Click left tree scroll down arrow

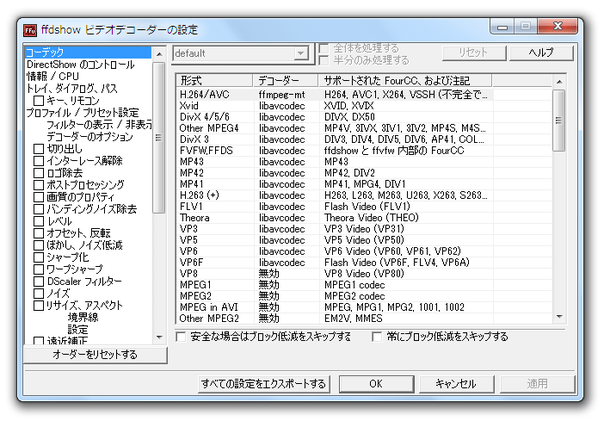click(159, 337)
